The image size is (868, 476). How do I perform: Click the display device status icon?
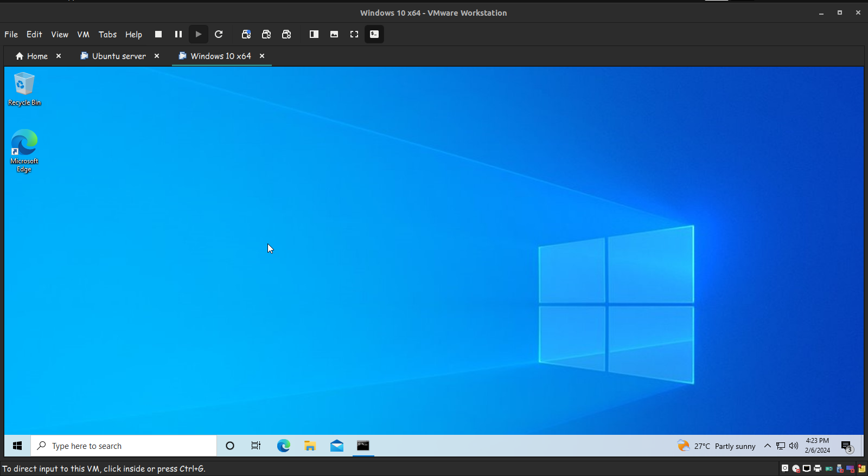pyautogui.click(x=850, y=469)
